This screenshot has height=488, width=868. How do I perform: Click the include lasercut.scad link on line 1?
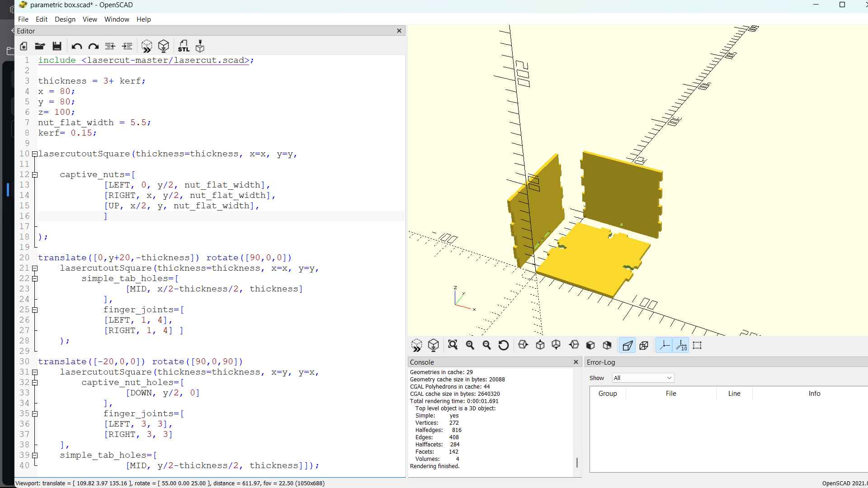click(x=144, y=61)
